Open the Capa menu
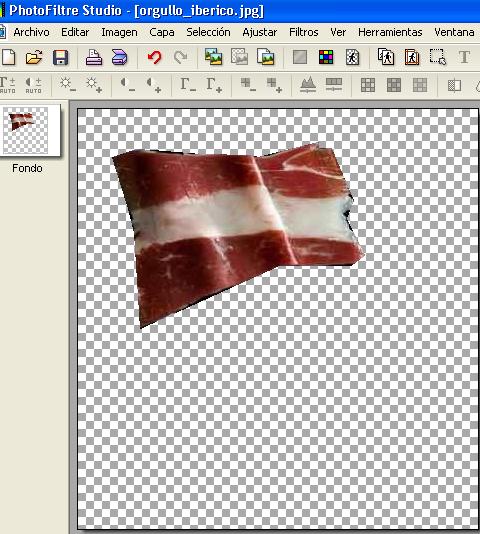Viewport: 480px width, 534px height. (x=162, y=32)
